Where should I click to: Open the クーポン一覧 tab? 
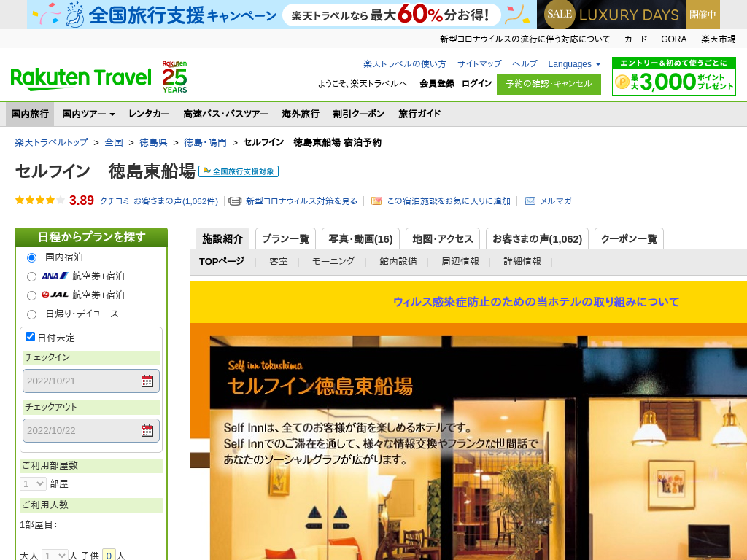click(x=629, y=238)
